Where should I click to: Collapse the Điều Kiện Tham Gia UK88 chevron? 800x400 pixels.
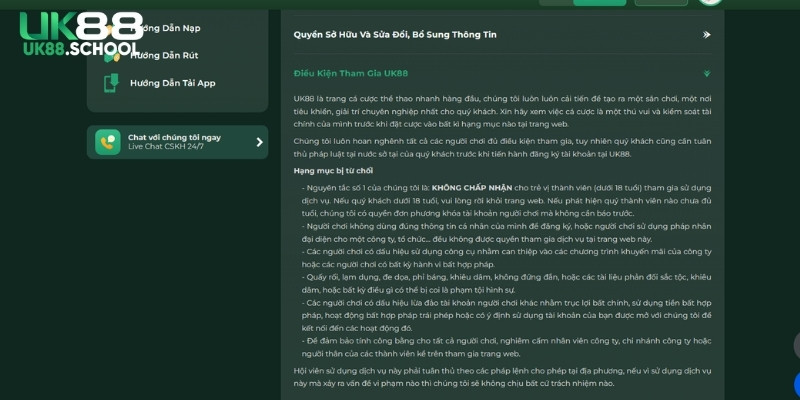706,73
